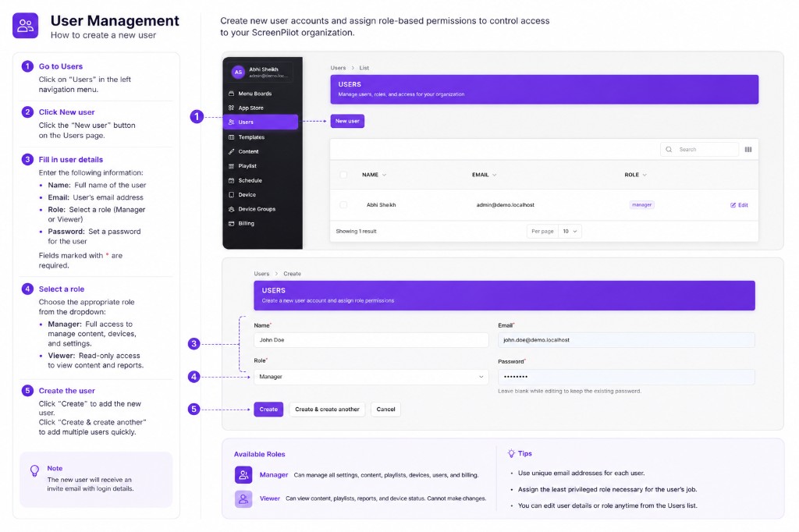The image size is (799, 532).
Task: Click Users breadcrumb above the list
Action: [x=338, y=68]
